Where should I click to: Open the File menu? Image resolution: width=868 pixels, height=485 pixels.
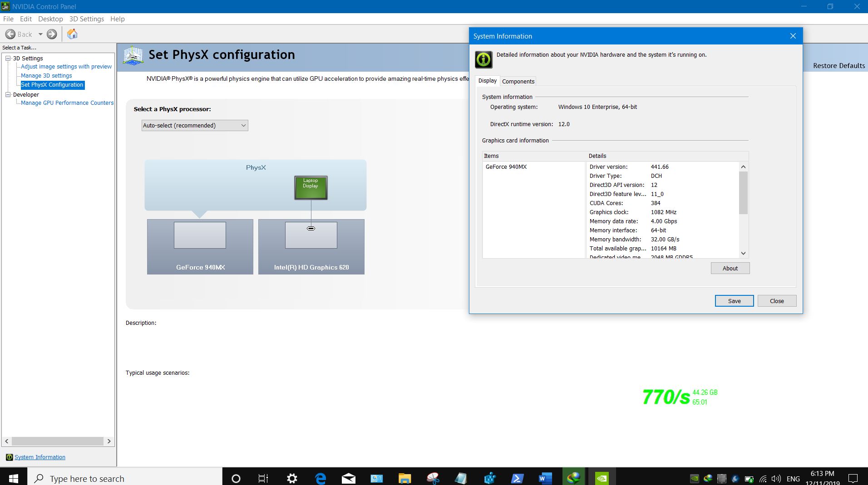click(x=8, y=19)
